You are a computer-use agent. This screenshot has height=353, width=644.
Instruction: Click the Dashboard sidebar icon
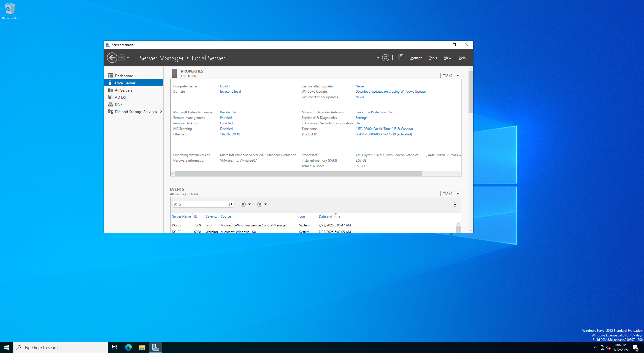click(x=110, y=76)
